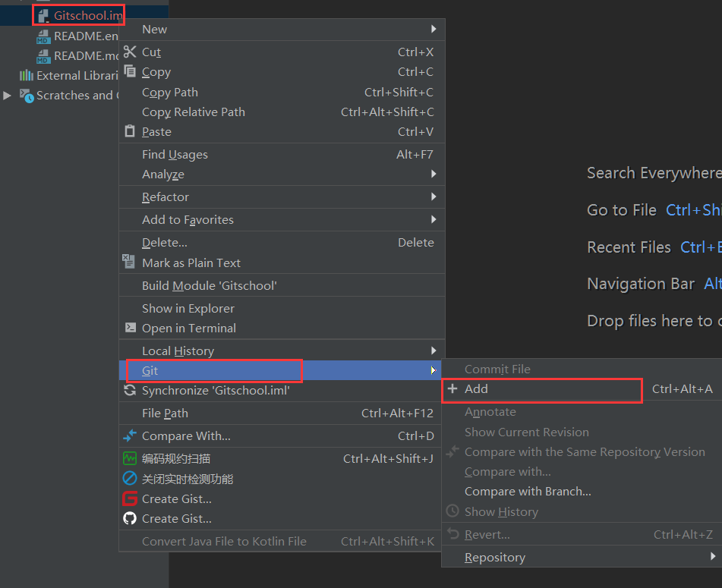
Task: Click the Revert undo arrow icon
Action: [453, 533]
